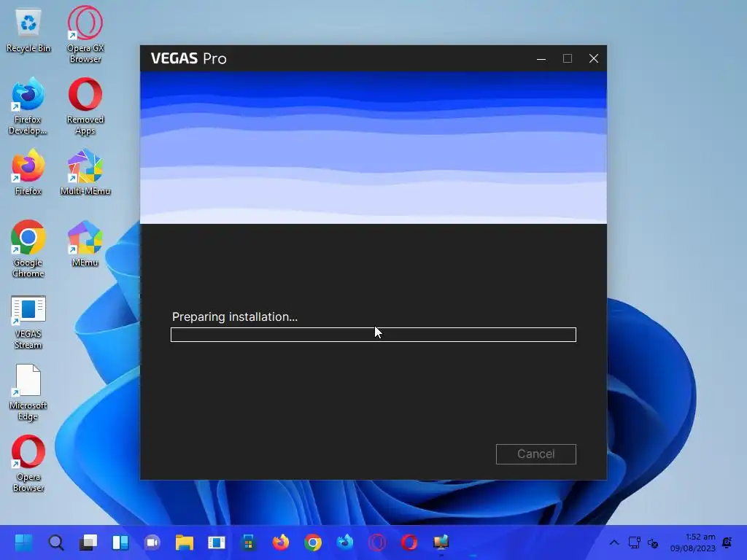
Task: Launch Google Chrome from the taskbar
Action: click(312, 542)
